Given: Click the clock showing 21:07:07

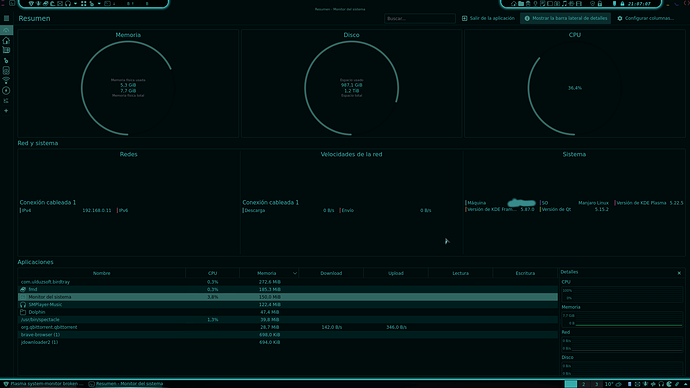Looking at the screenshot, I should 639,4.
